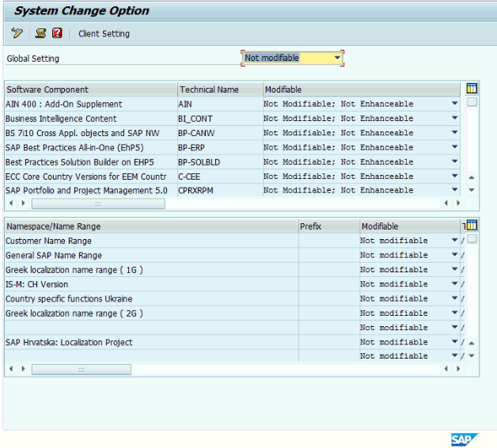The width and height of the screenshot is (497, 448).
Task: Select ECC Core Country Versions cell
Action: tap(91, 177)
